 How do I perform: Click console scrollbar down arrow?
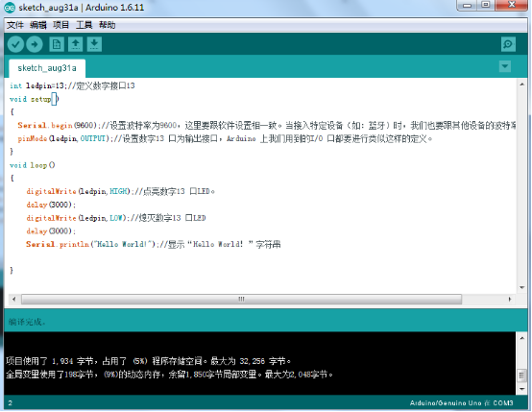pos(521,389)
